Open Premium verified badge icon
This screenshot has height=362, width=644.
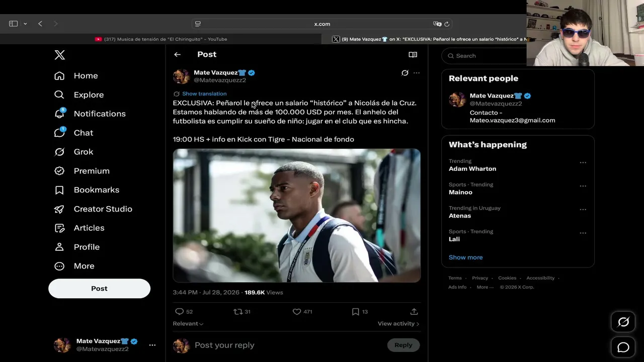[59, 171]
